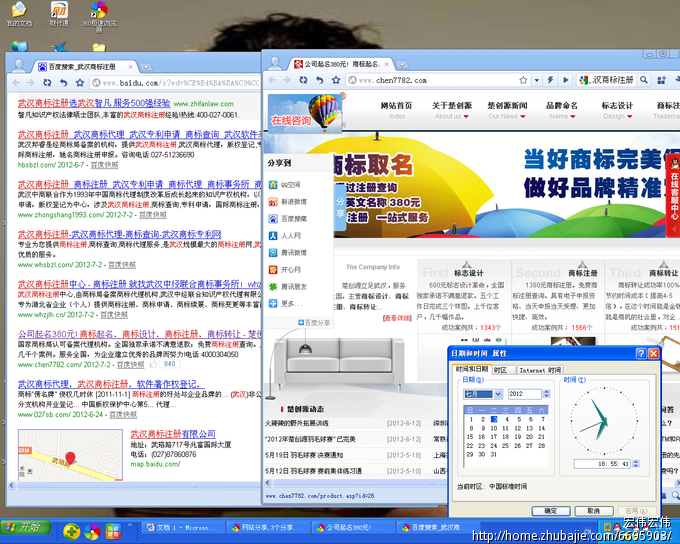Share to 新浪微博 from the share panel
Screen dimensions: 680x544
[x=292, y=202]
